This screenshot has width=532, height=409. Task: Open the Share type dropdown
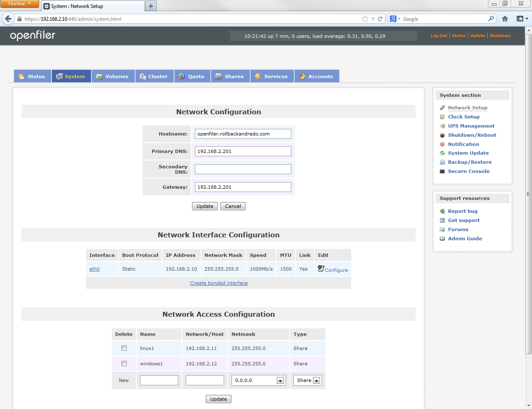(316, 380)
